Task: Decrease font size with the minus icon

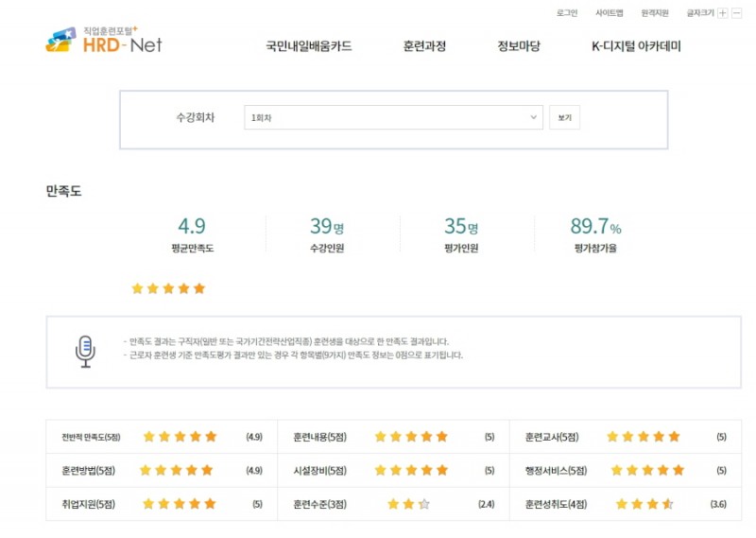Action: click(x=737, y=13)
